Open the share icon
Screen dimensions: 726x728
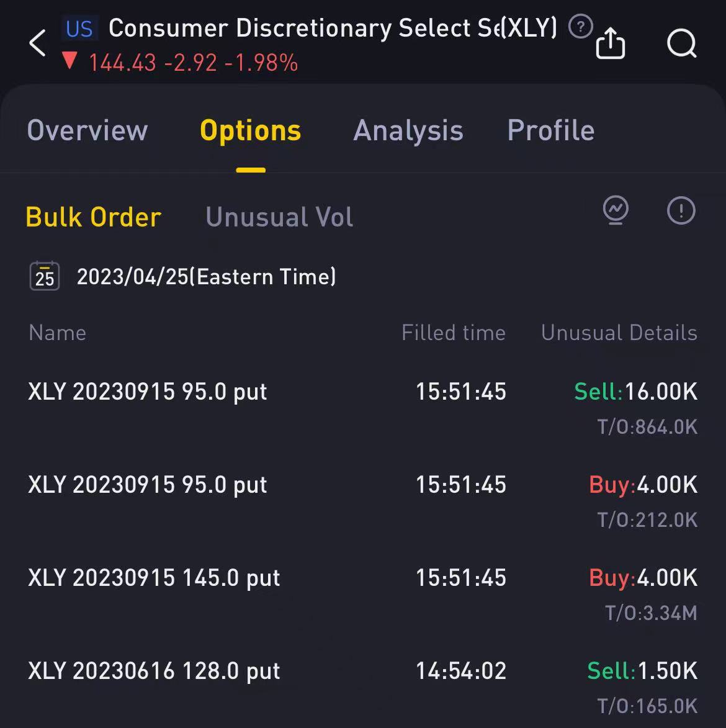click(610, 43)
